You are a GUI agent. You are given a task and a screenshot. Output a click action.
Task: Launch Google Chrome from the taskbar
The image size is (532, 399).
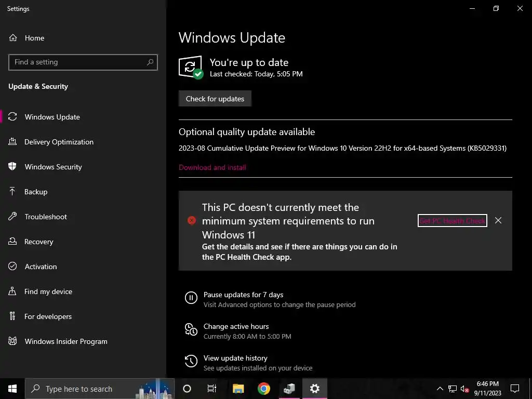(x=263, y=389)
